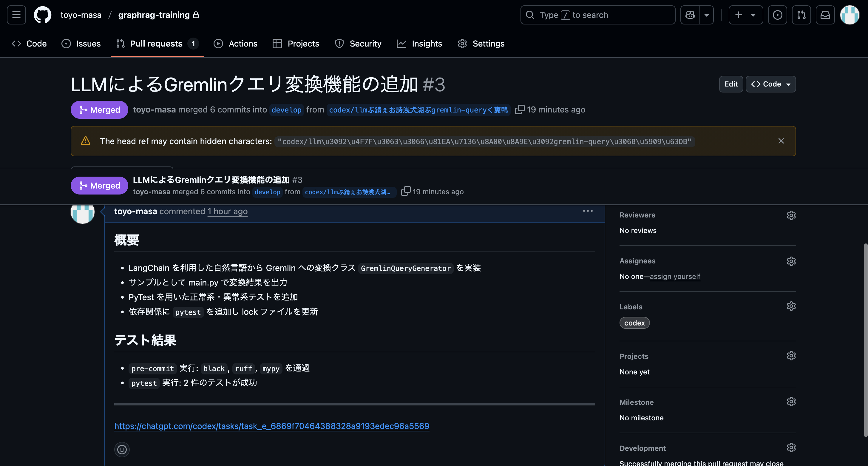Open Labels settings gear
Viewport: 868px width, 466px height.
click(791, 306)
